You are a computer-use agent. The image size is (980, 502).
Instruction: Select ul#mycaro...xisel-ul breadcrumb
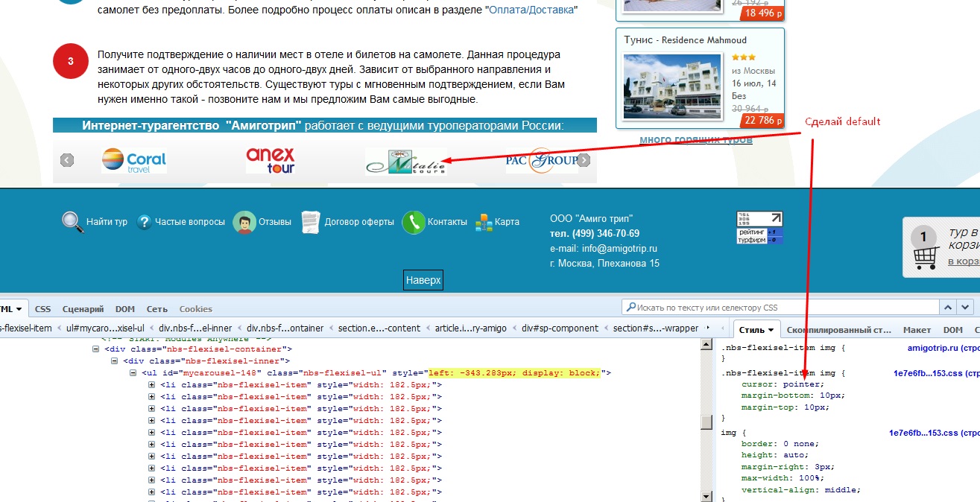(105, 328)
